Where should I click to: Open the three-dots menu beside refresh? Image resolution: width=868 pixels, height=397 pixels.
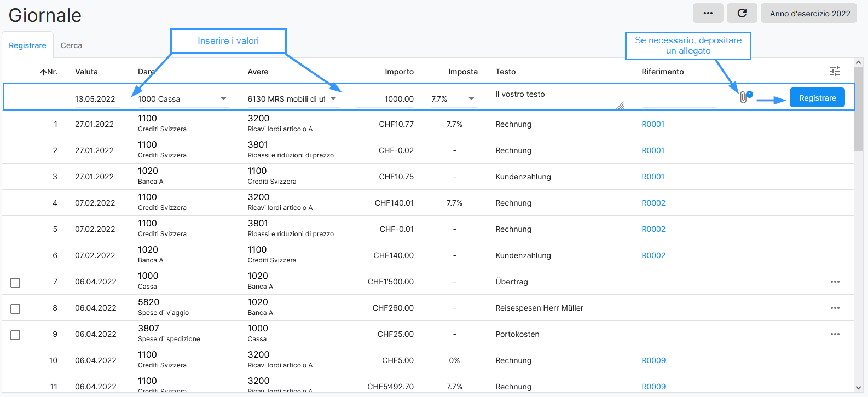click(708, 13)
